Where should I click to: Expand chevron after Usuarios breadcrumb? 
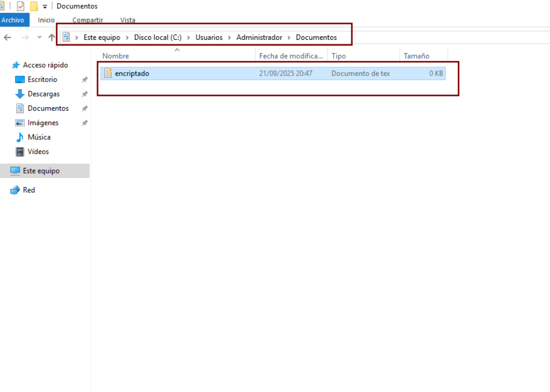229,38
